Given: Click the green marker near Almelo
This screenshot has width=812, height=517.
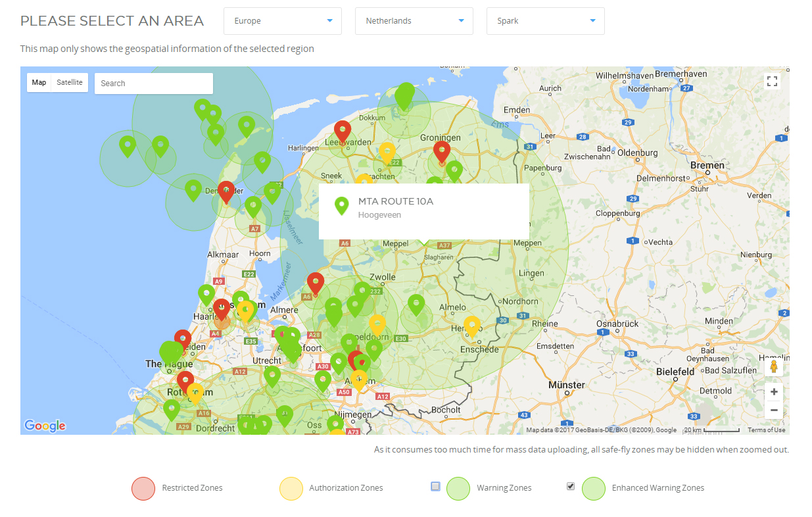Looking at the screenshot, I should tap(417, 303).
